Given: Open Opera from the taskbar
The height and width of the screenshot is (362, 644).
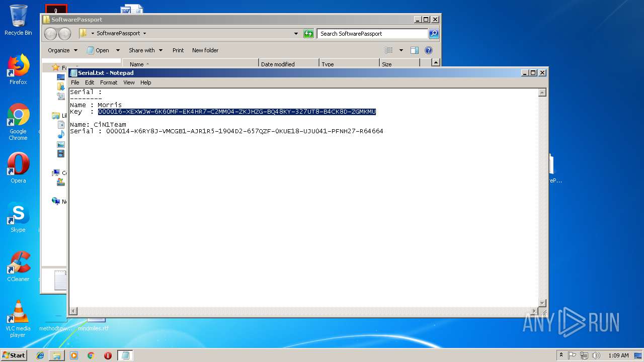Looking at the screenshot, I should click(108, 355).
